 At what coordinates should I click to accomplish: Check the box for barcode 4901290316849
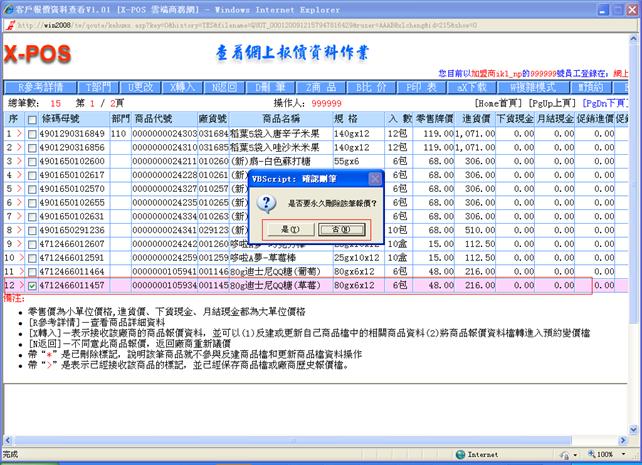(x=33, y=132)
